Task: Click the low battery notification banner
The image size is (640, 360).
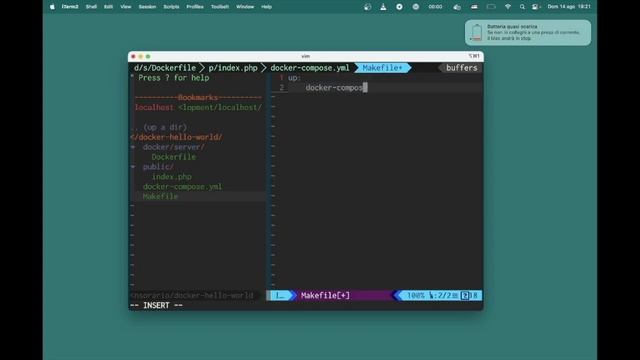Action: tap(528, 33)
